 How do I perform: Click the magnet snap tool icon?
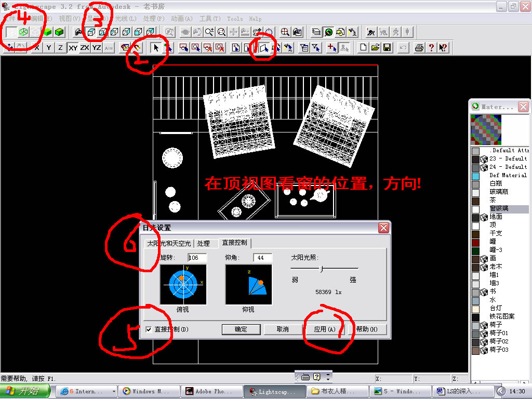point(137,47)
